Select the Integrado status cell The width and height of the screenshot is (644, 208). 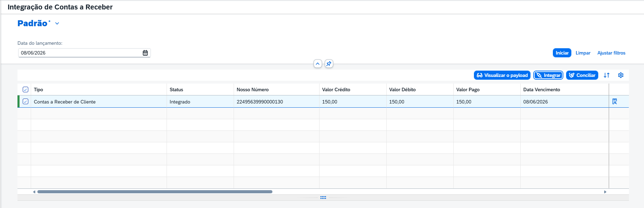tap(200, 102)
